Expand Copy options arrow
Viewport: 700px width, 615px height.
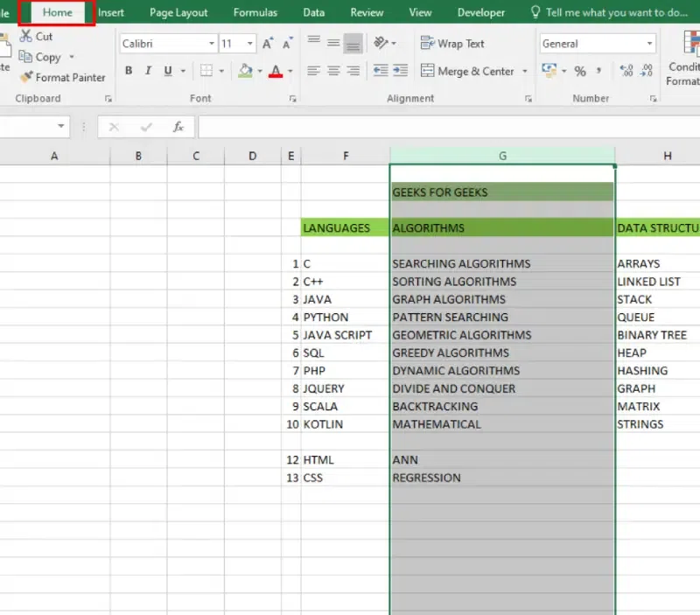pyautogui.click(x=72, y=57)
